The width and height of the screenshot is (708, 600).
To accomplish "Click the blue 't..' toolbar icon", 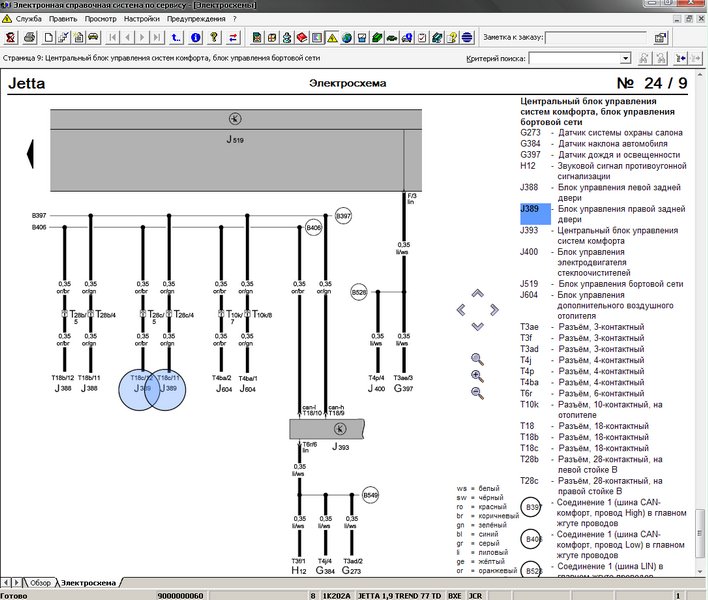I will tap(176, 37).
